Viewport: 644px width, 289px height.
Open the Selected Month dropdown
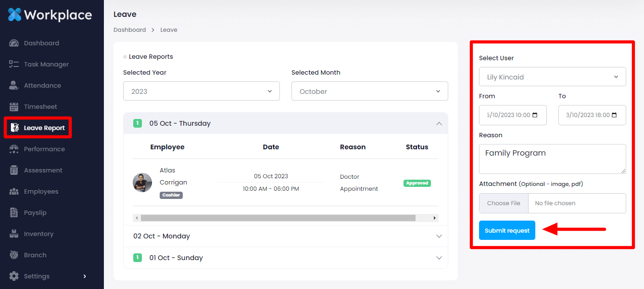[x=369, y=92]
